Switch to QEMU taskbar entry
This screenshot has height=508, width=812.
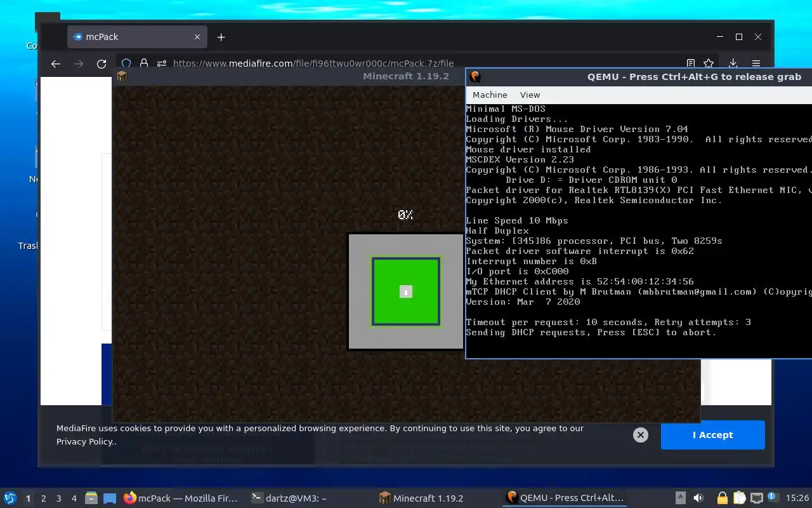point(565,498)
